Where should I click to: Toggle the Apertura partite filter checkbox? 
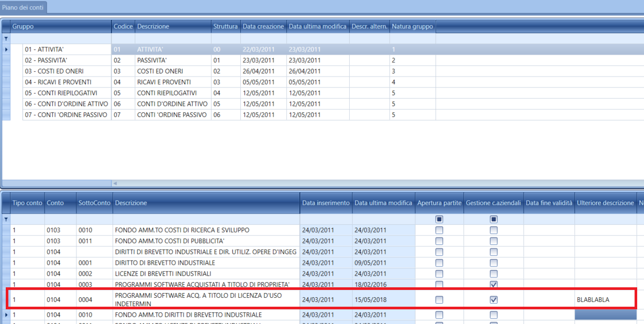[x=439, y=219]
